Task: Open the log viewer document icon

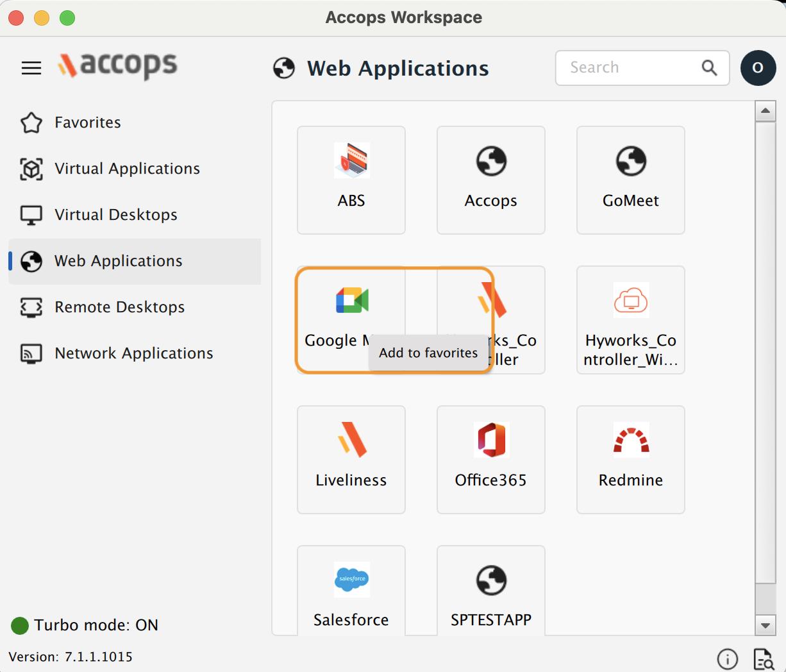Action: point(763,659)
